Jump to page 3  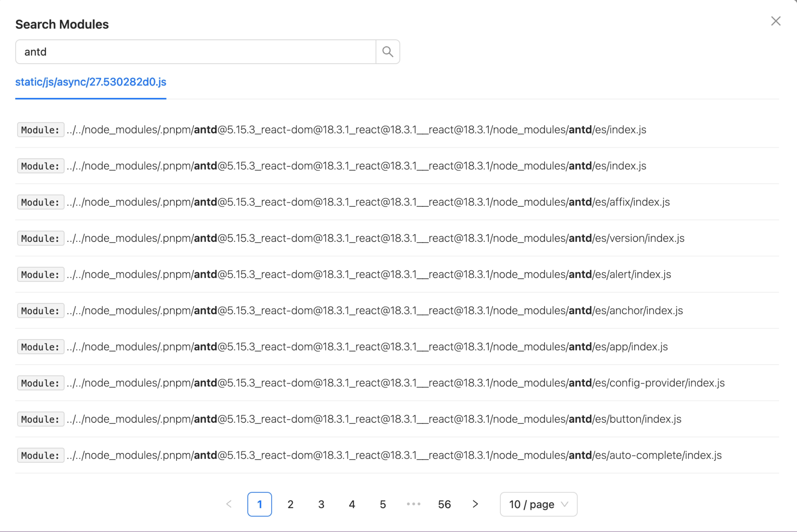[x=321, y=504]
